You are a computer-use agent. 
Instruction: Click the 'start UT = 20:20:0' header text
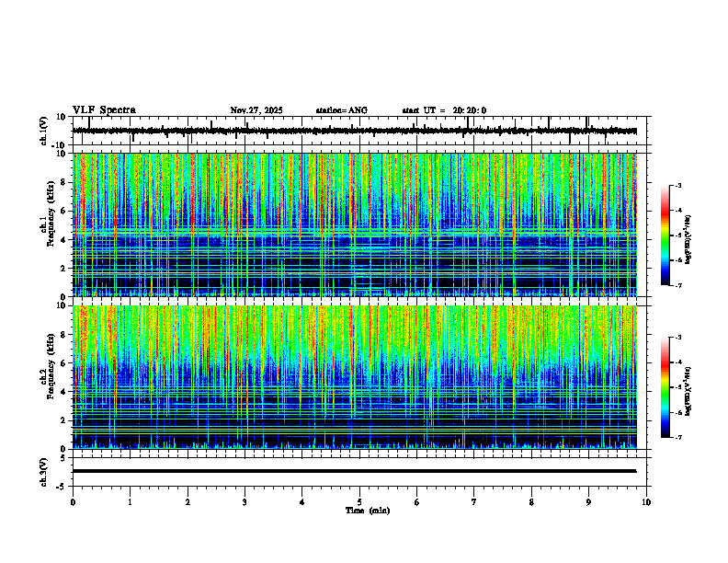(x=444, y=110)
